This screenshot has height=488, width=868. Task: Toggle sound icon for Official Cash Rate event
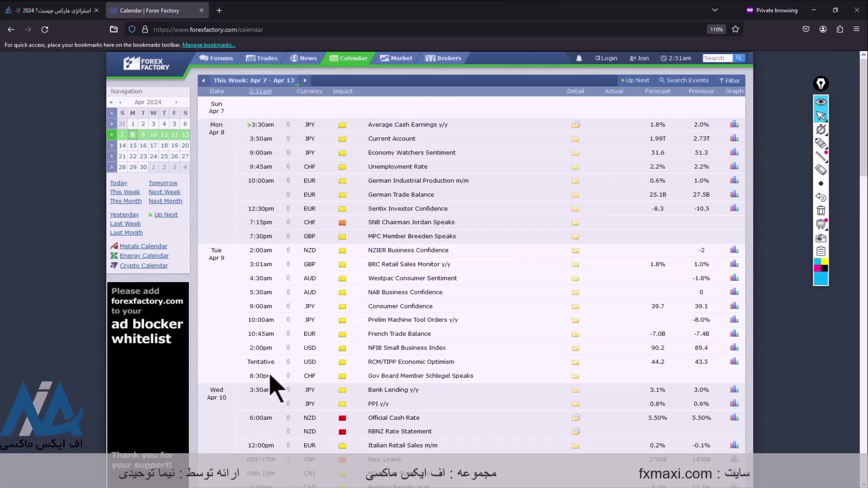pos(288,418)
